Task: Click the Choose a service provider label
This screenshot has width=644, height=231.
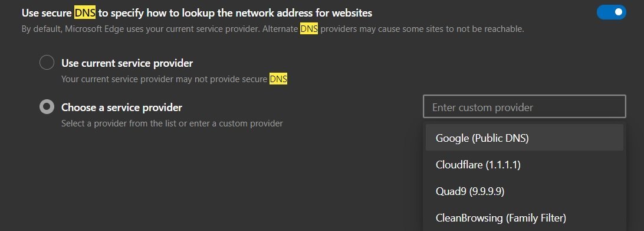Action: pyautogui.click(x=121, y=107)
